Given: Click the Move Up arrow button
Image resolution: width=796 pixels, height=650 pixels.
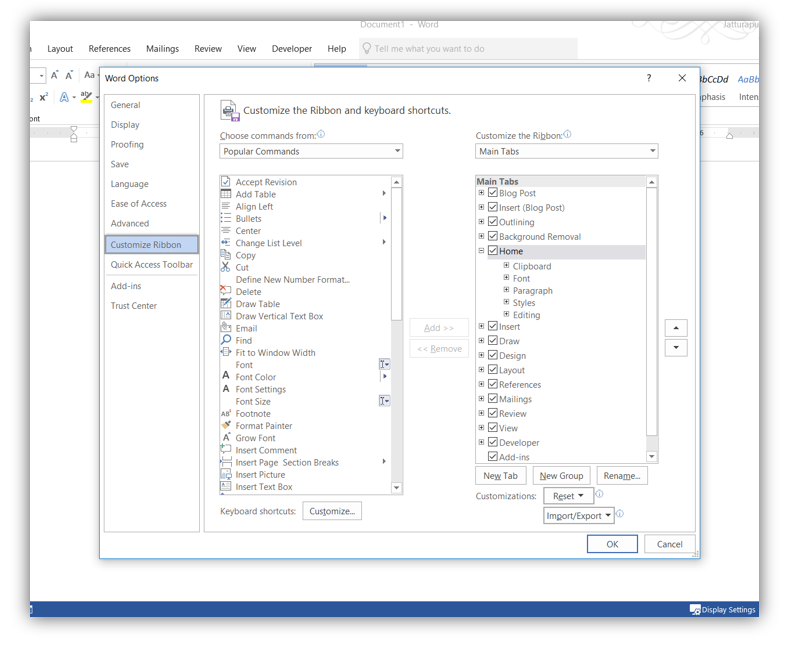Looking at the screenshot, I should tap(676, 328).
